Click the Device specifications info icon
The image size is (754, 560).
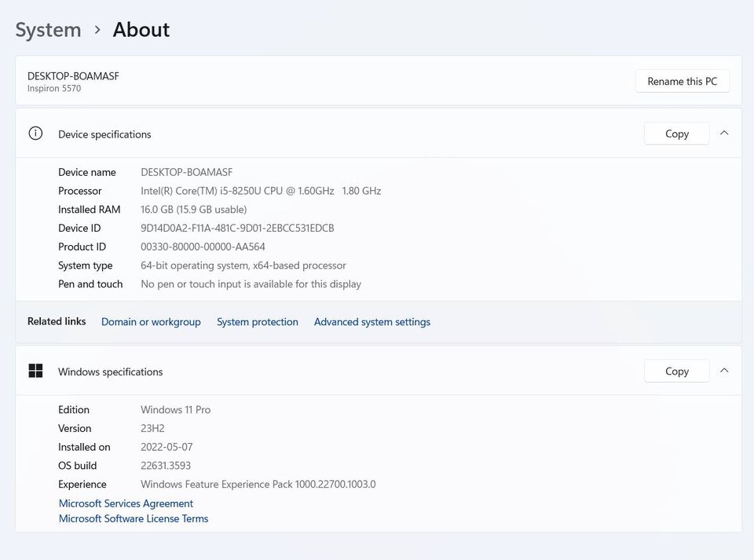[x=35, y=134]
